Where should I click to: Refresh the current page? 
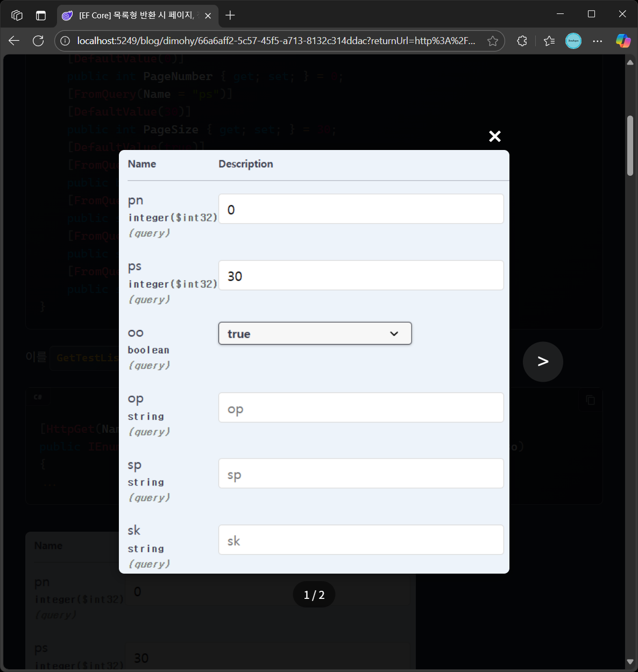tap(38, 41)
